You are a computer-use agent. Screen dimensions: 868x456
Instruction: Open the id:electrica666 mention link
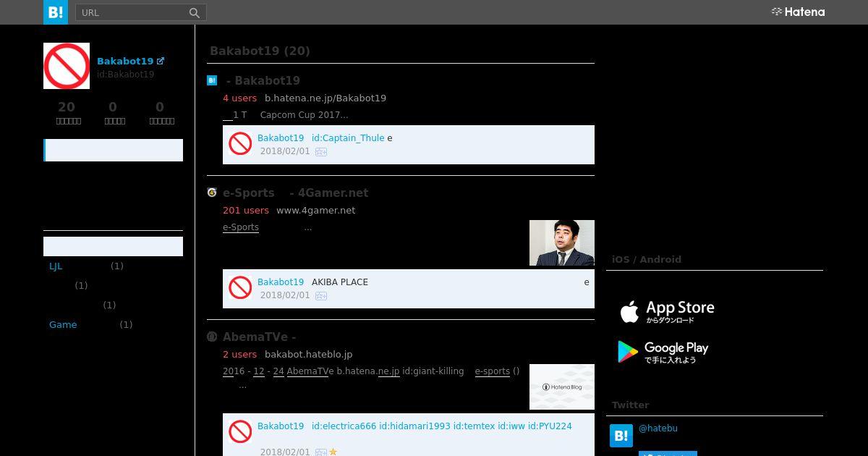pyautogui.click(x=344, y=426)
